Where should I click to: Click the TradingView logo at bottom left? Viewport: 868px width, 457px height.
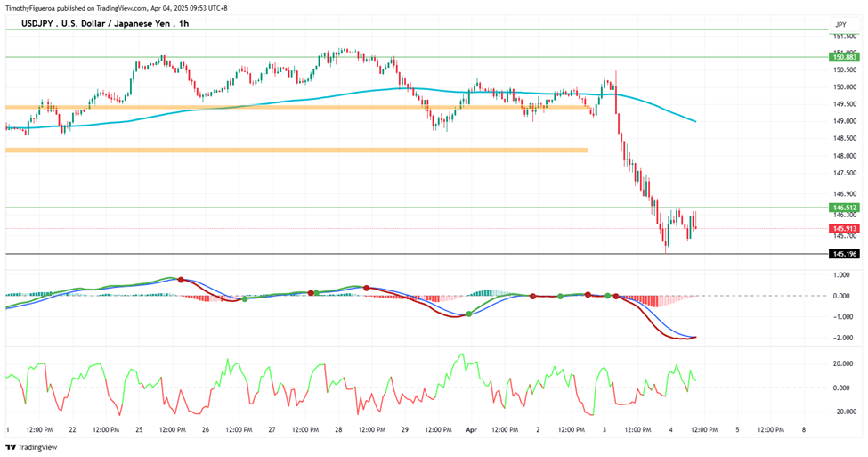(x=31, y=447)
